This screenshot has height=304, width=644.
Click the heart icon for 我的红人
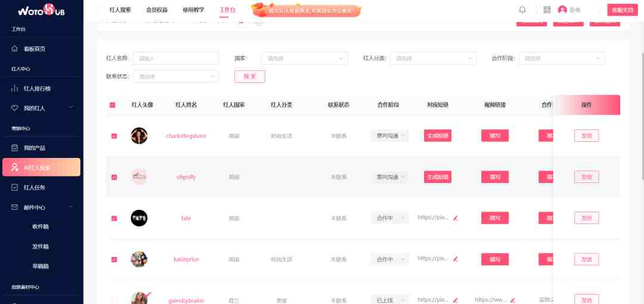(15, 108)
